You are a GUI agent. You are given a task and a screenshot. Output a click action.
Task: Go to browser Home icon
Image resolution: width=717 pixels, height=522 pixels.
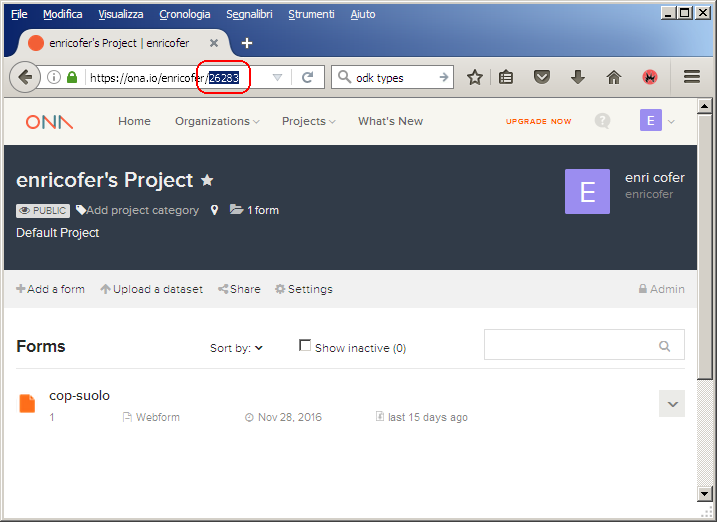pos(614,77)
